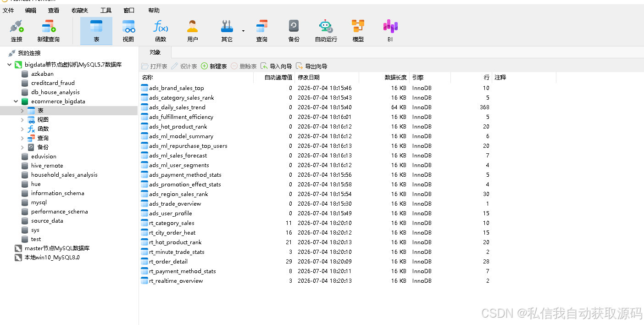Viewport: 644px width, 325px height.
Task: Click the 设计表 button
Action: (184, 66)
